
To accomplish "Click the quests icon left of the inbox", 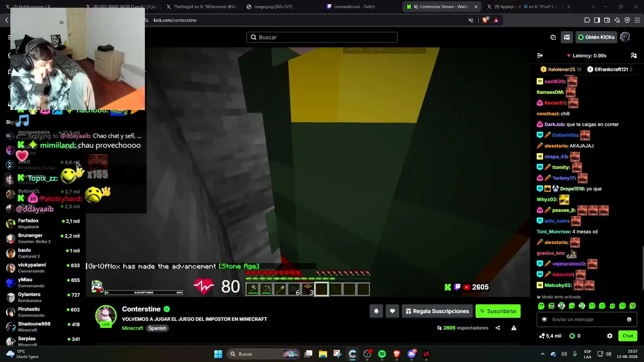I will 553,37.
